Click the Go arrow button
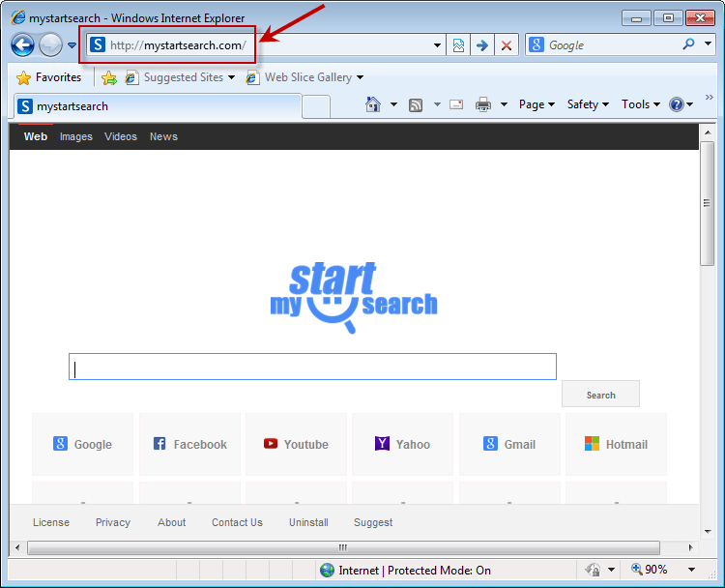This screenshot has height=588, width=725. [482, 45]
